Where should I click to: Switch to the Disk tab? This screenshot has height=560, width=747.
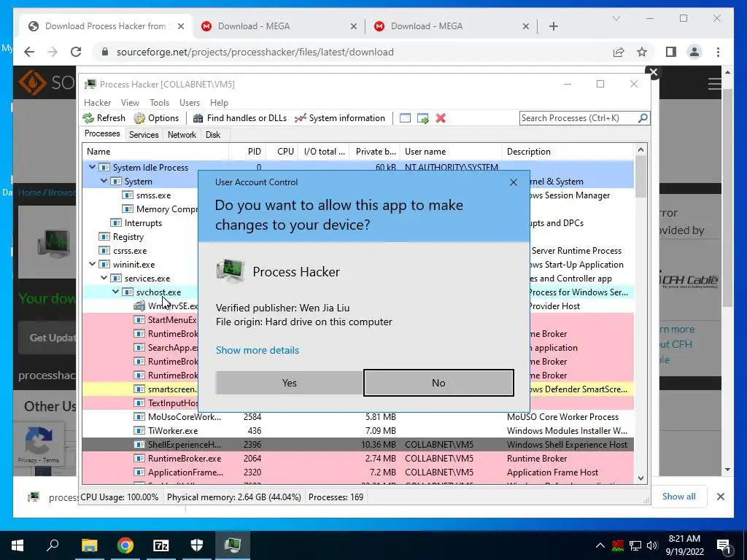(213, 135)
